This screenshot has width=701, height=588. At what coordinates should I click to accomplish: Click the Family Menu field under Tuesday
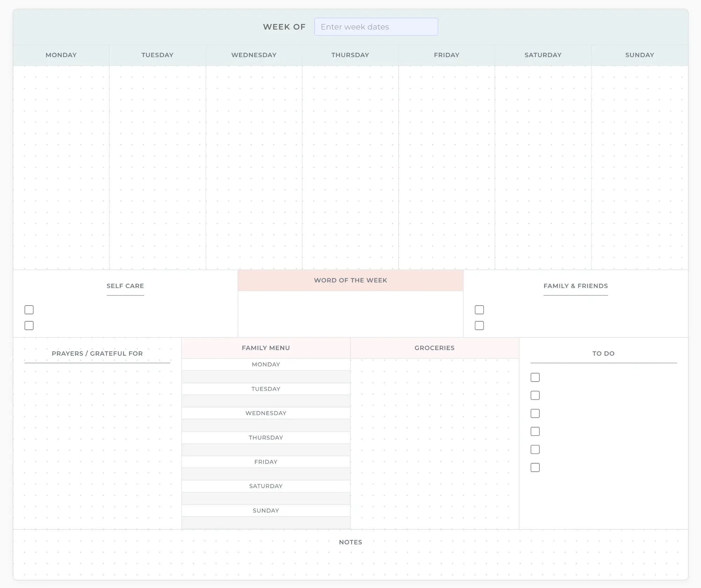(x=266, y=401)
